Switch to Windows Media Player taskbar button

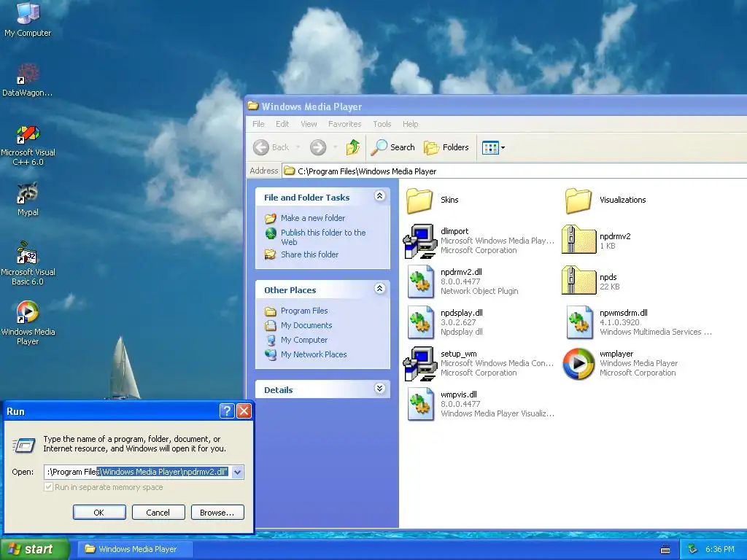136,549
